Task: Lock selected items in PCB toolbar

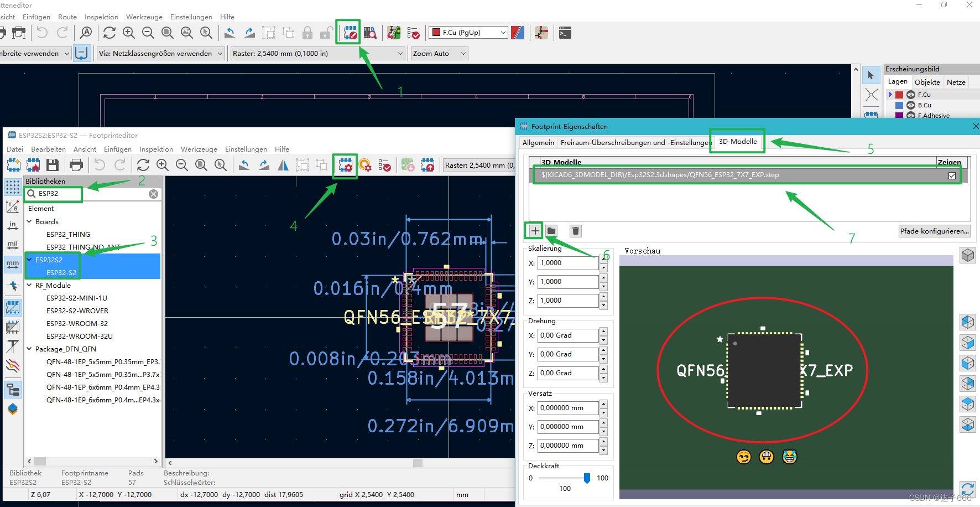Action: click(x=307, y=33)
